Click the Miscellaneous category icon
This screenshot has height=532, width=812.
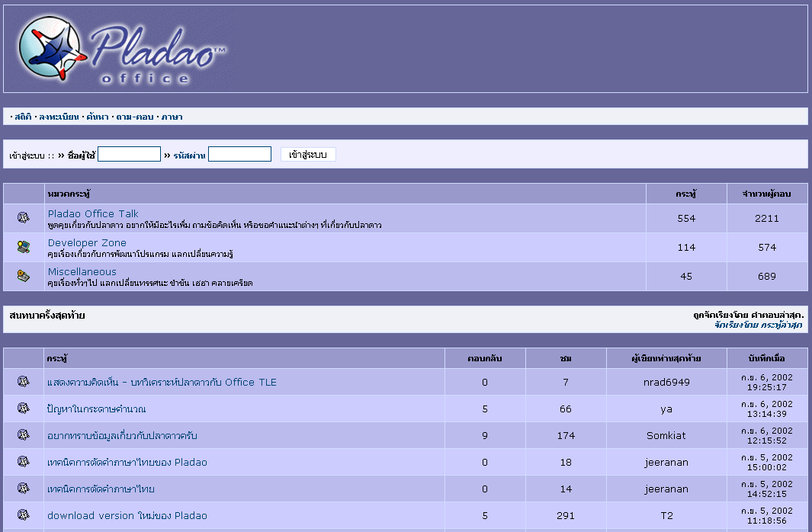coord(24,276)
